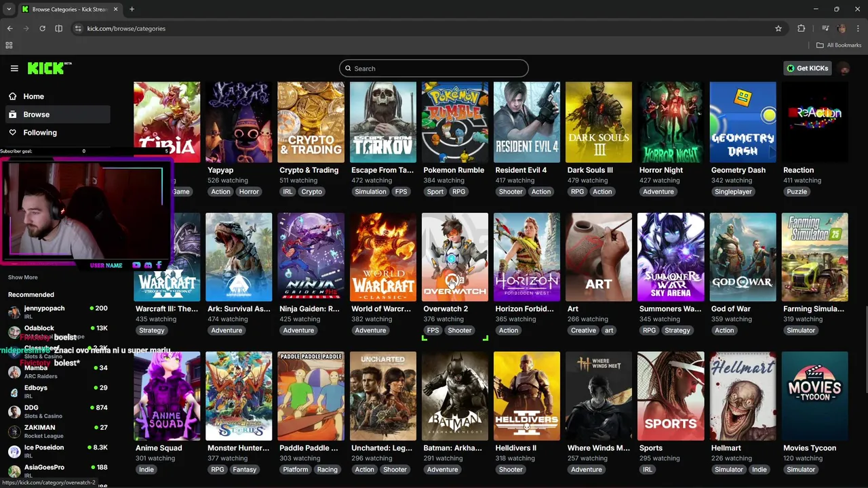Open Edboys recommended channel
The height and width of the screenshot is (488, 868).
58,392
